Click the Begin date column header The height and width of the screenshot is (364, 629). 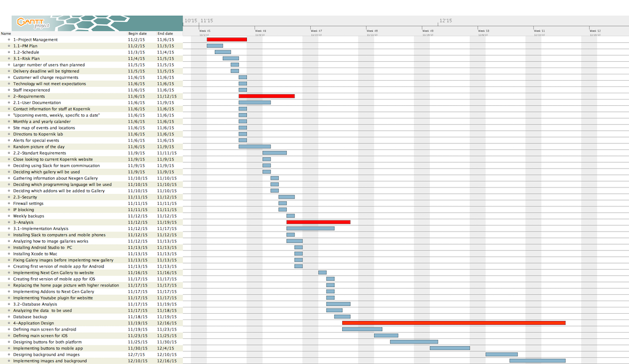click(137, 34)
